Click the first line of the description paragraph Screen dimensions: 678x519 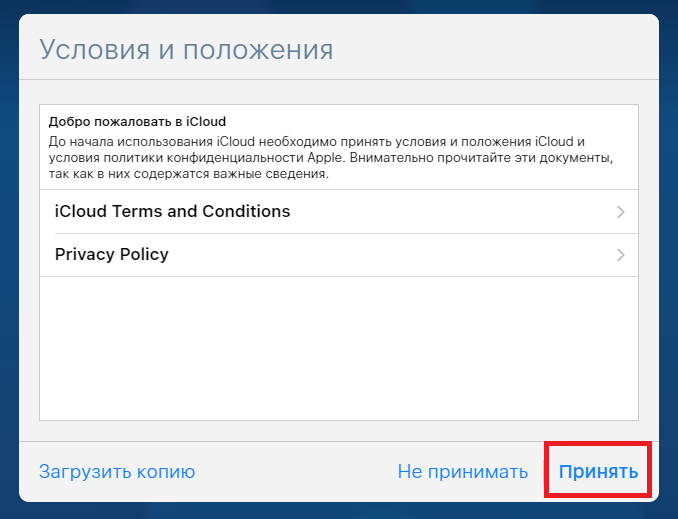pyautogui.click(x=317, y=141)
